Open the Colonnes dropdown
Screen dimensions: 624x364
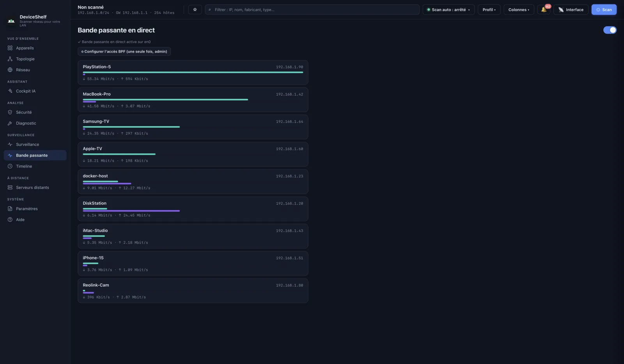(519, 10)
